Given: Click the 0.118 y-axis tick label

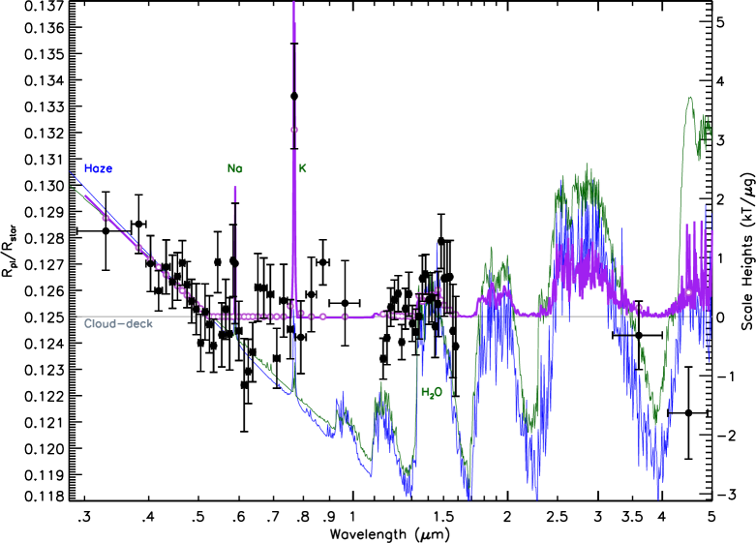Looking at the screenshot, I should (x=45, y=496).
